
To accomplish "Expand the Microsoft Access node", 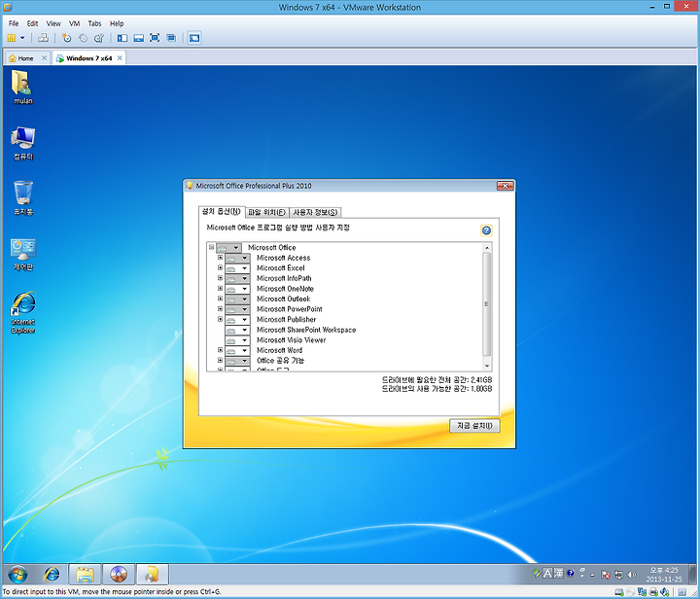I will coord(220,258).
